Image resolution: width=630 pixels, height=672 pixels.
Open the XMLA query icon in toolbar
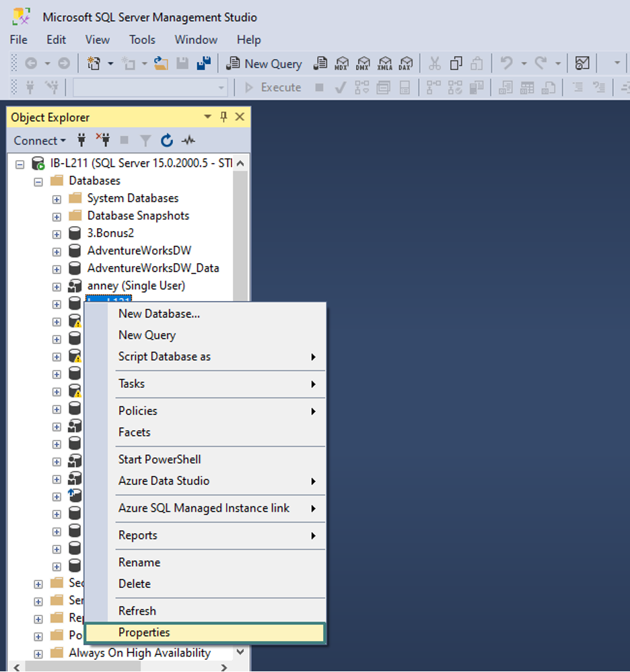(384, 63)
